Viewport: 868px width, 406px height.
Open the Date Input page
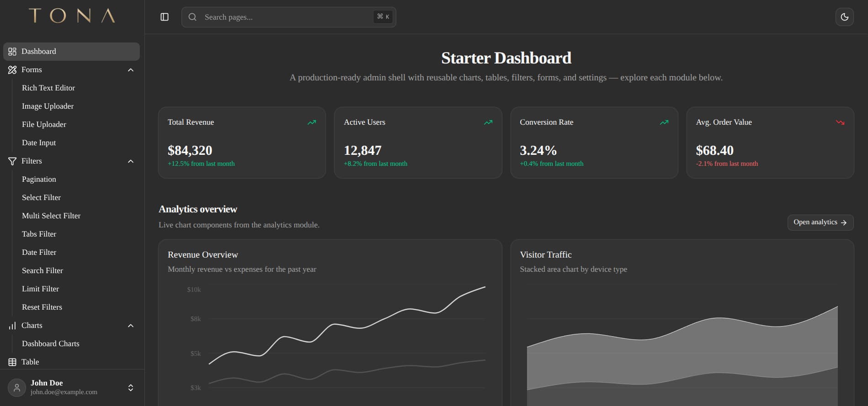click(39, 142)
